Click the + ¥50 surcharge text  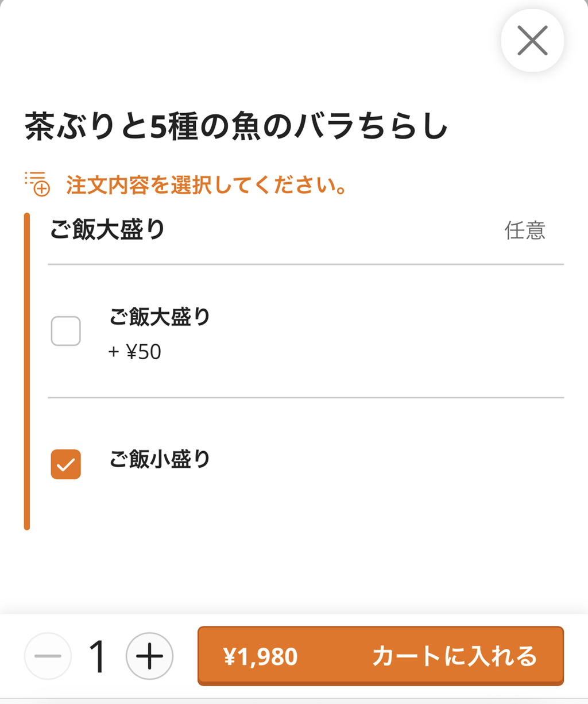point(135,352)
